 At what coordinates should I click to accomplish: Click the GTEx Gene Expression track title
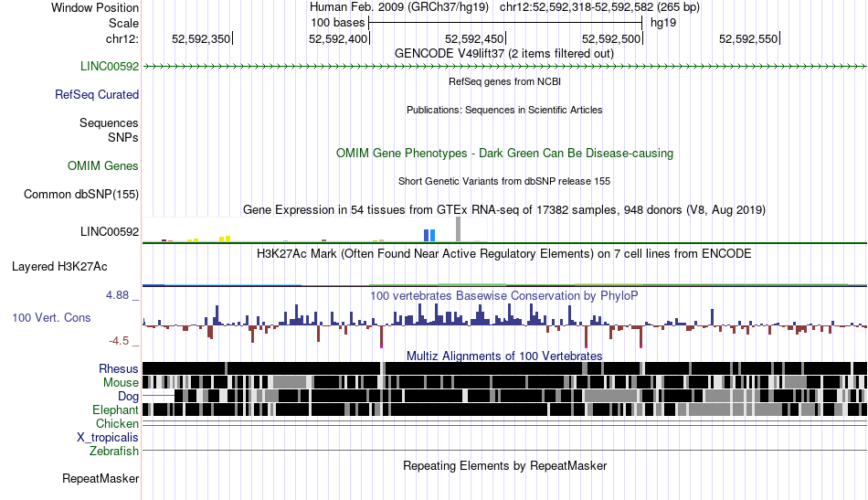click(x=504, y=210)
